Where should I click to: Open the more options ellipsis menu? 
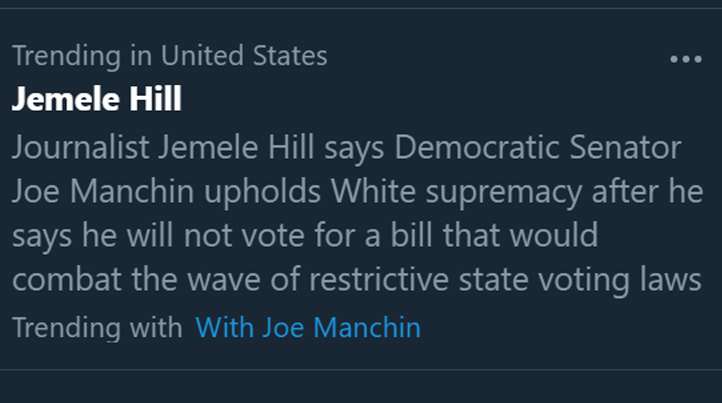(x=685, y=59)
